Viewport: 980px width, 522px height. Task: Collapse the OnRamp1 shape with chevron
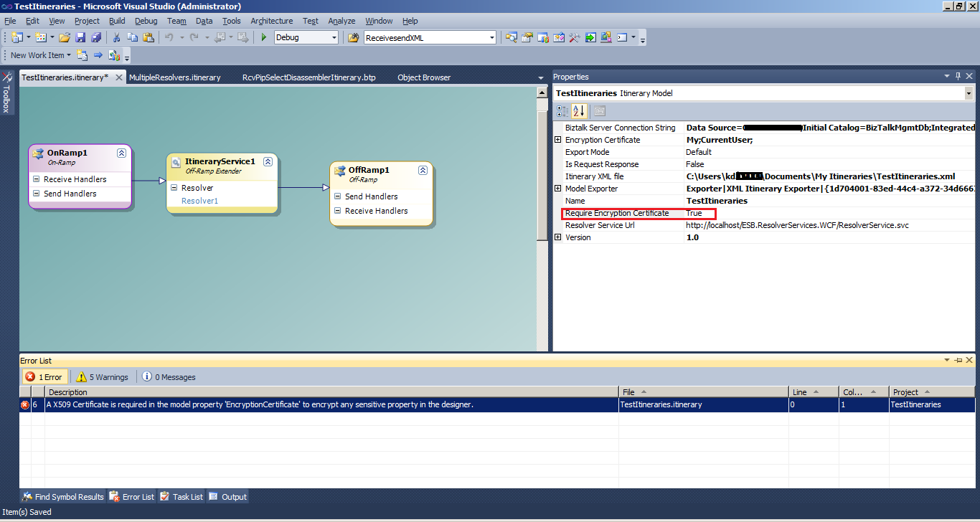point(122,153)
